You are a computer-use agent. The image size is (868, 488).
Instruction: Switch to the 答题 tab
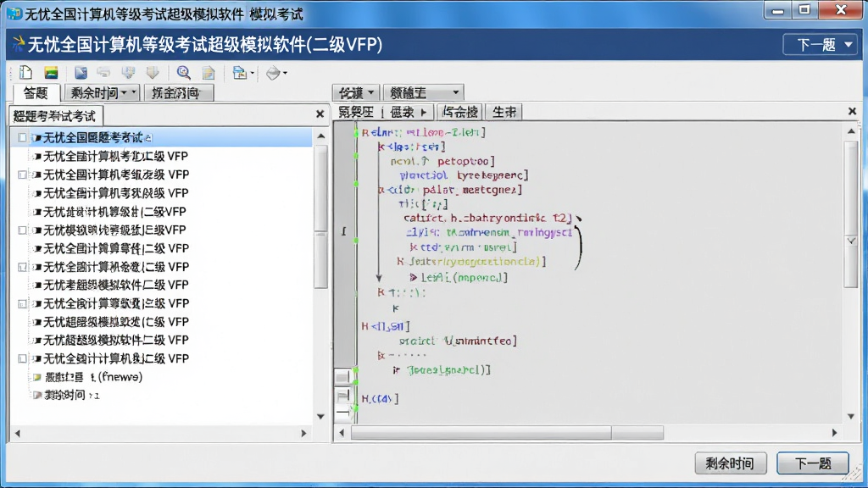[36, 93]
